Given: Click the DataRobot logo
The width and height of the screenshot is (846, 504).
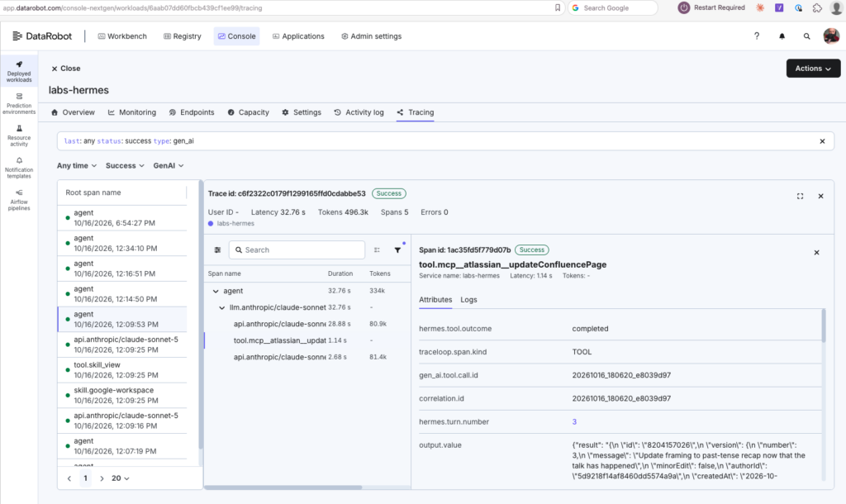Looking at the screenshot, I should (42, 36).
